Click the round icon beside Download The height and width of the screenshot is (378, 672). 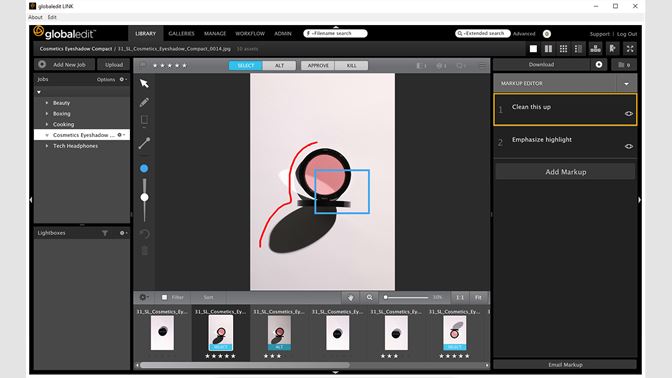click(x=599, y=64)
